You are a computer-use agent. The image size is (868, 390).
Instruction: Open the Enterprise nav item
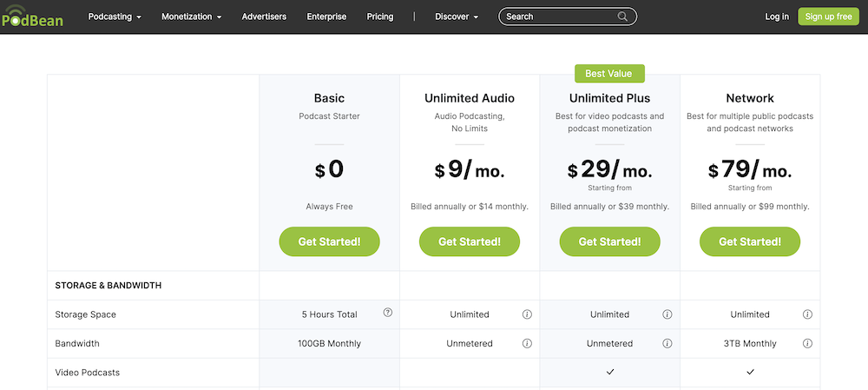[x=326, y=17]
